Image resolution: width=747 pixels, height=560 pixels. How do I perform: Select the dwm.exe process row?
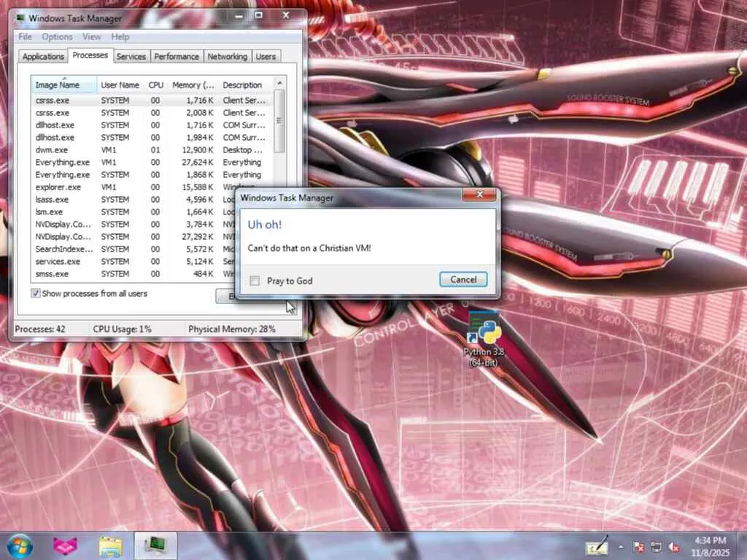pyautogui.click(x=152, y=150)
